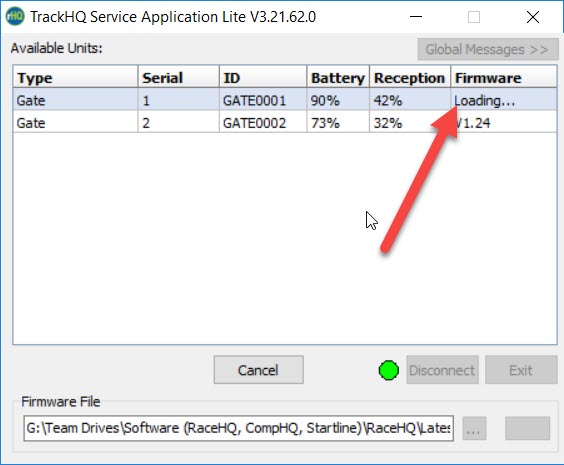Cancel the firmware loading
This screenshot has width=564, height=465.
(x=258, y=370)
